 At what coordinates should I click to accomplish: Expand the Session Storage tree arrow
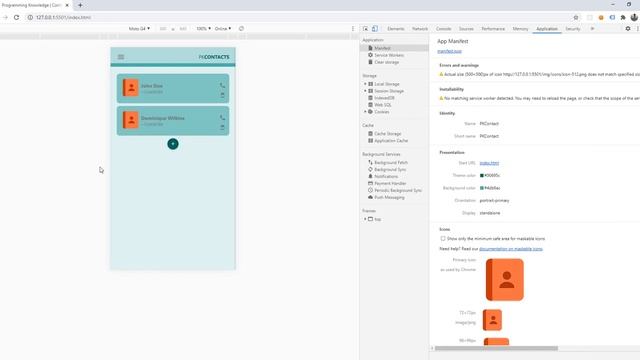(x=365, y=91)
